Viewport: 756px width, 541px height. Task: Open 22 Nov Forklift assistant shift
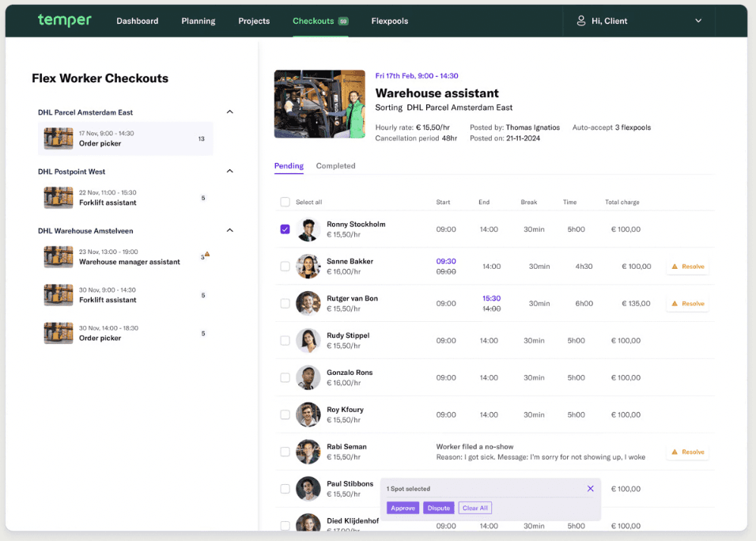(126, 198)
